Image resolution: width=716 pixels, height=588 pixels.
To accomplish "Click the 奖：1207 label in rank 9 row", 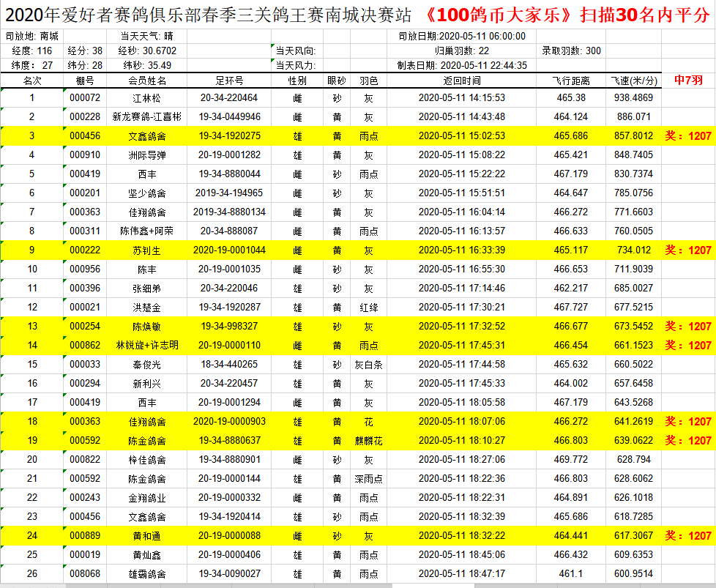I will [x=688, y=250].
